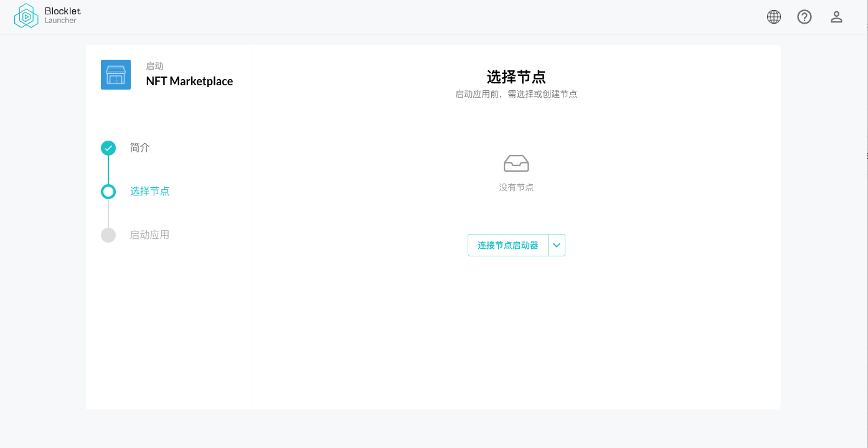Click the Blocklet Launcher title text
This screenshot has height=448, width=868.
point(63,16)
